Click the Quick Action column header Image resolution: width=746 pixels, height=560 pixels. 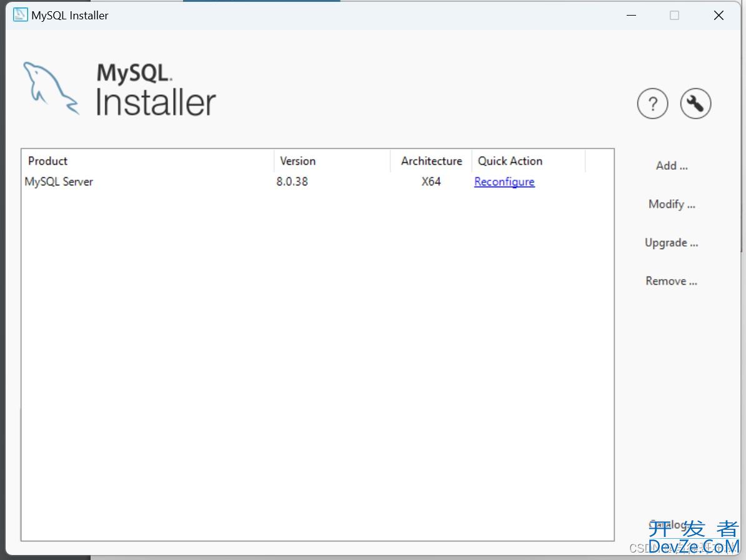click(x=510, y=161)
